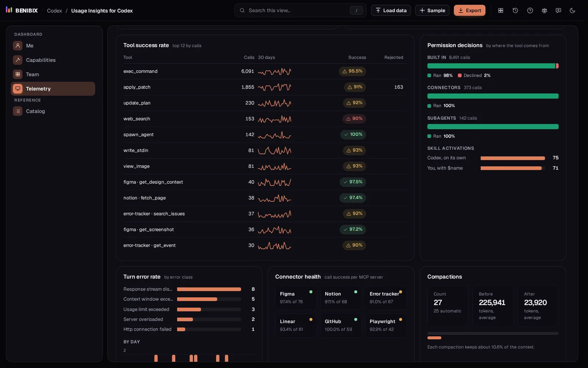Image resolution: width=588 pixels, height=368 pixels.
Task: Switch to the Team view
Action: tap(53, 74)
